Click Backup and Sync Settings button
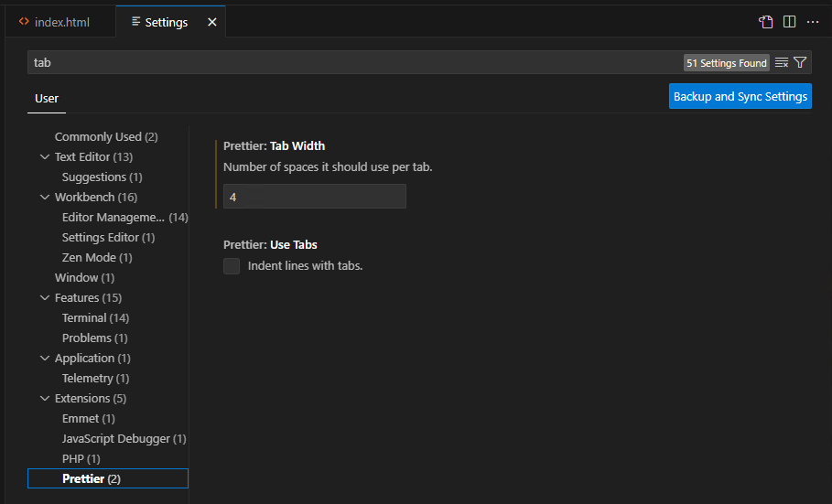832x504 pixels. (740, 97)
